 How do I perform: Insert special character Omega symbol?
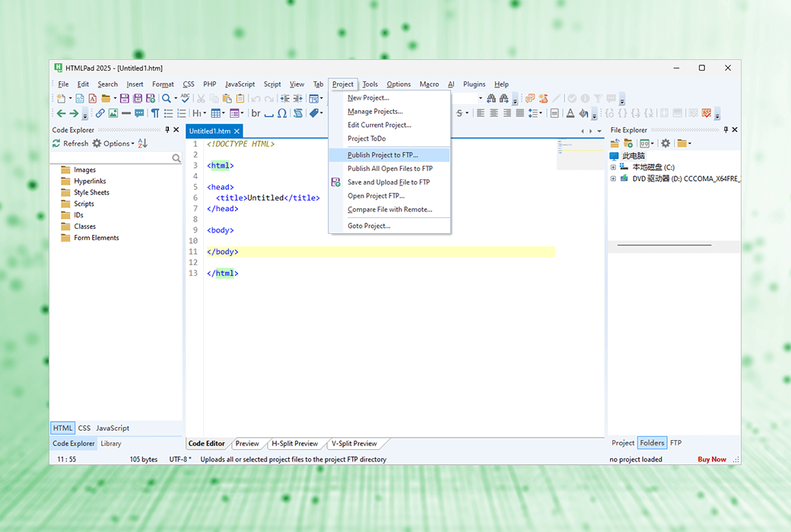coord(282,113)
